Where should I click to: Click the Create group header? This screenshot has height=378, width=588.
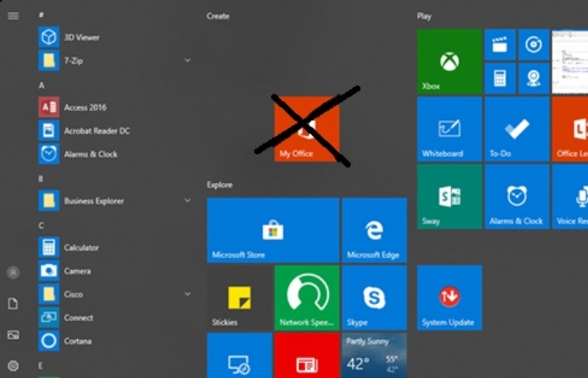tap(218, 16)
